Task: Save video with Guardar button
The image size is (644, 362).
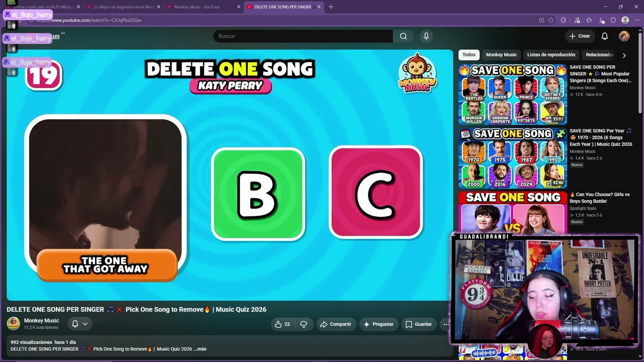Action: click(x=419, y=324)
